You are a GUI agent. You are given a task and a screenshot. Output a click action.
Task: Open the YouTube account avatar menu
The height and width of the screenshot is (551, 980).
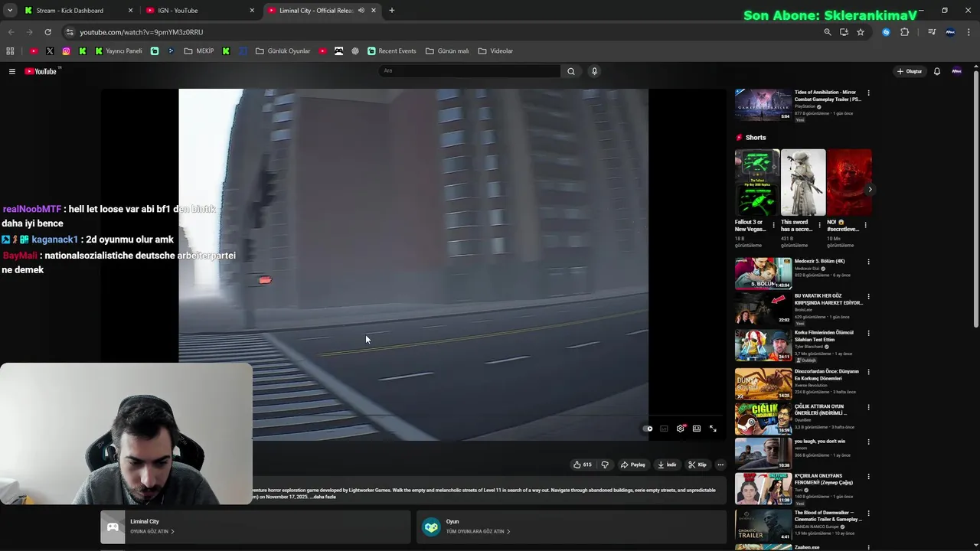click(956, 71)
